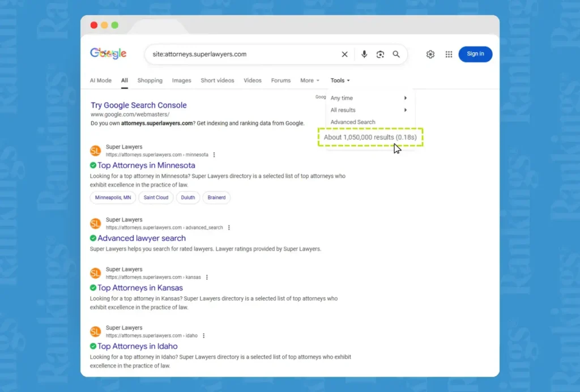Click the advanced_search breadcrumb URL

pyautogui.click(x=164, y=227)
